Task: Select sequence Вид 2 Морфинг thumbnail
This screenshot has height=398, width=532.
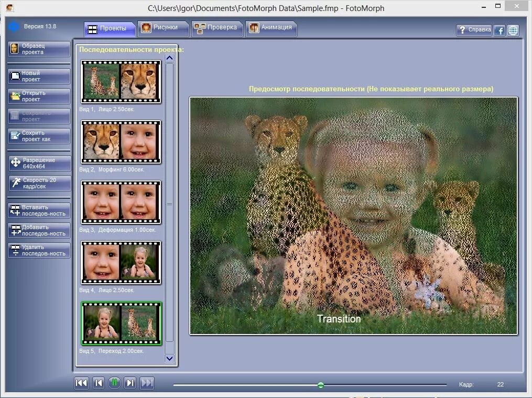Action: [121, 142]
